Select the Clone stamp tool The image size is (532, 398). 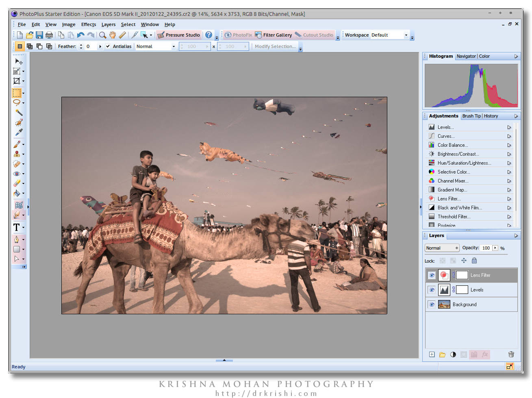pyautogui.click(x=17, y=154)
